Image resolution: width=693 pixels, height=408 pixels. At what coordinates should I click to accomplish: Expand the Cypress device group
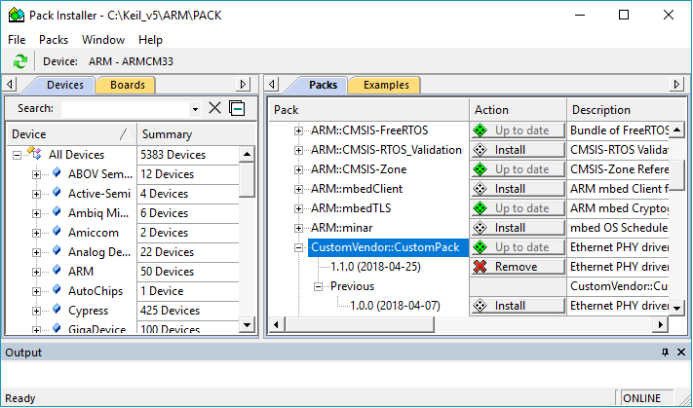coord(37,310)
